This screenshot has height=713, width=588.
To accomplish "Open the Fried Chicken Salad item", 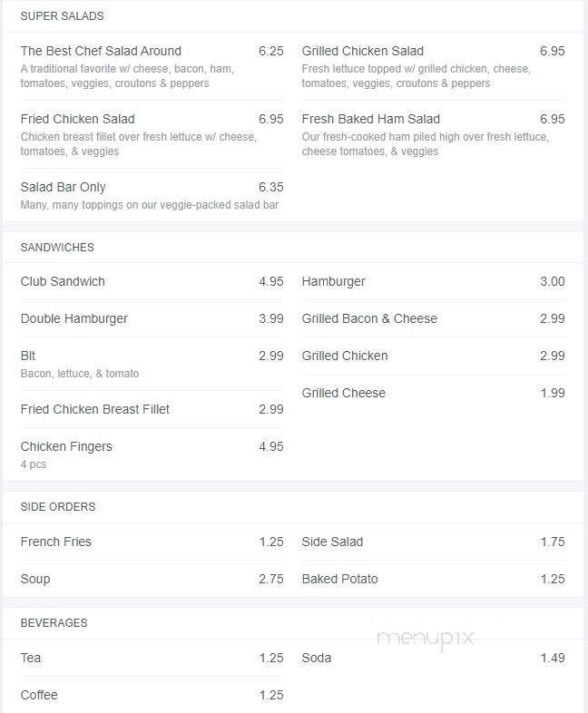I will [x=152, y=134].
